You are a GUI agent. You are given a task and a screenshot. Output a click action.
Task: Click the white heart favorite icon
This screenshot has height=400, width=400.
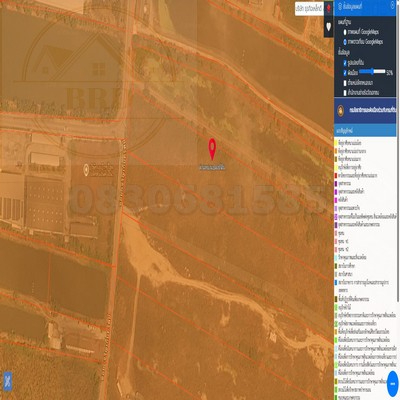pyautogui.click(x=329, y=27)
